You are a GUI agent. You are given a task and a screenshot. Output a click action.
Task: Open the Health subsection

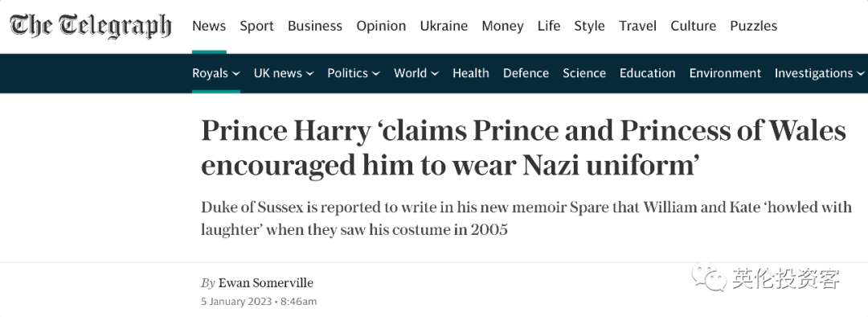pos(470,73)
